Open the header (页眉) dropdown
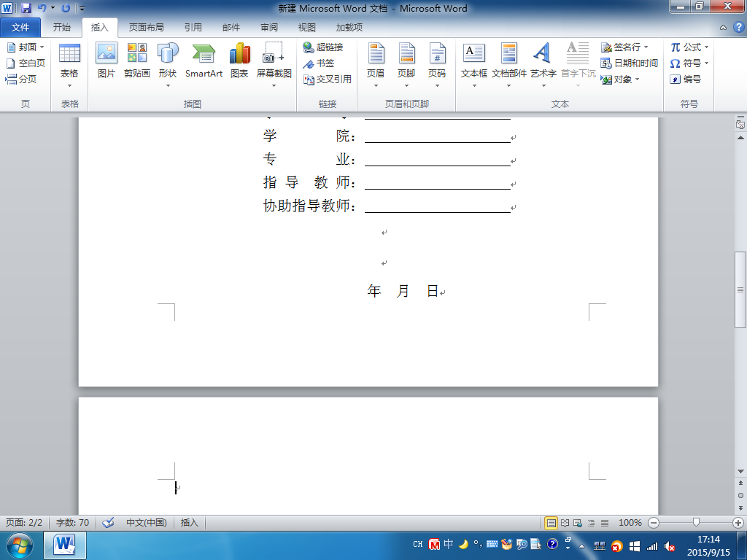Screen dimensions: 747x560 tap(376, 65)
